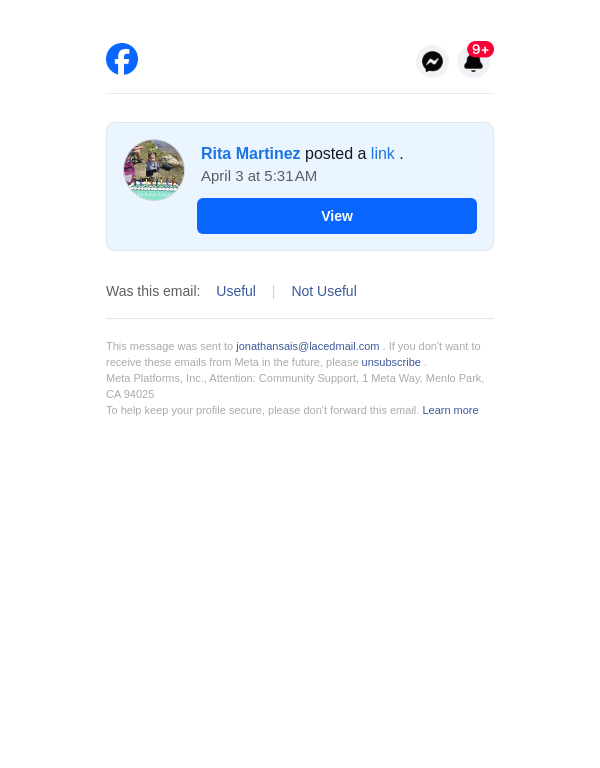Click the red 9+ notification badge
Viewport: 600px width, 768px height.
[x=480, y=49]
